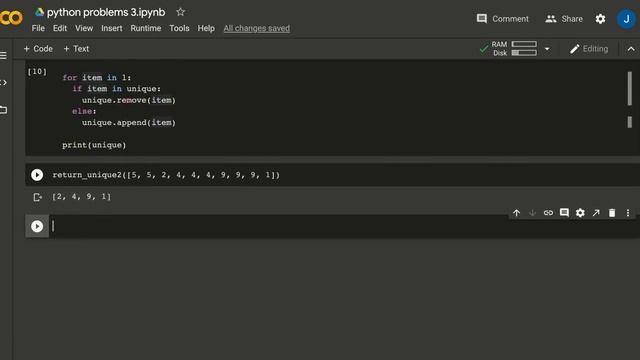Open the table of contents sidebar icon

tap(3, 55)
